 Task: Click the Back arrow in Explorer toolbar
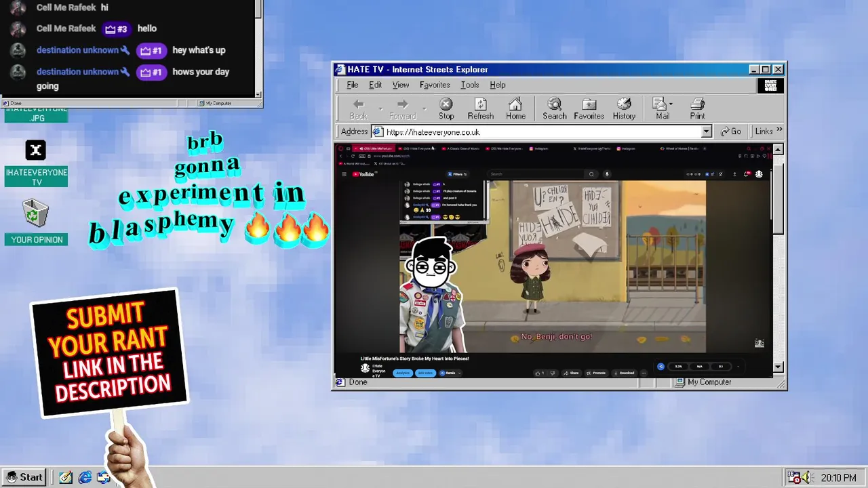(x=359, y=104)
